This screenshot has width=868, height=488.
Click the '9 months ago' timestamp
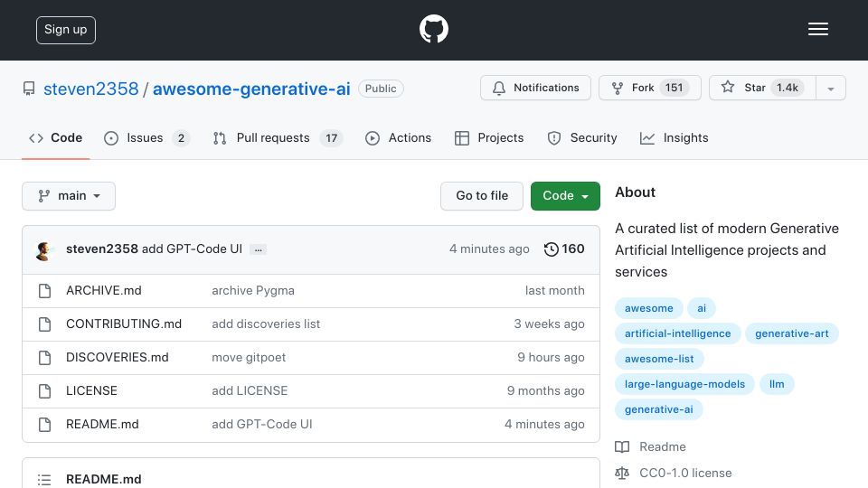(x=545, y=390)
